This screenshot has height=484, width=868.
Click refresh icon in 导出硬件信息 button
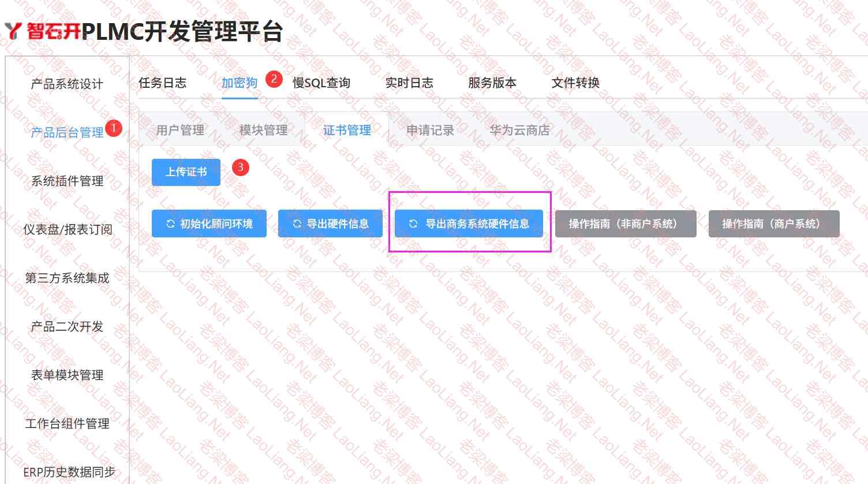click(x=297, y=224)
